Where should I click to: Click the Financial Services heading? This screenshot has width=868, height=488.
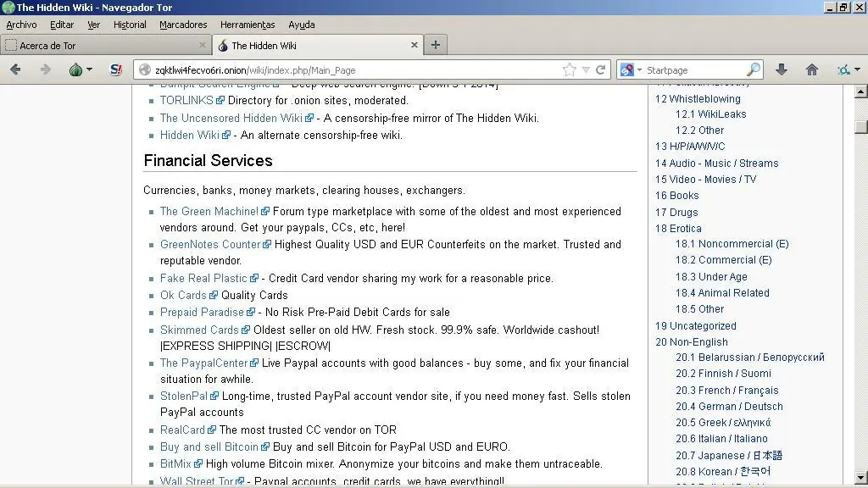(209, 160)
